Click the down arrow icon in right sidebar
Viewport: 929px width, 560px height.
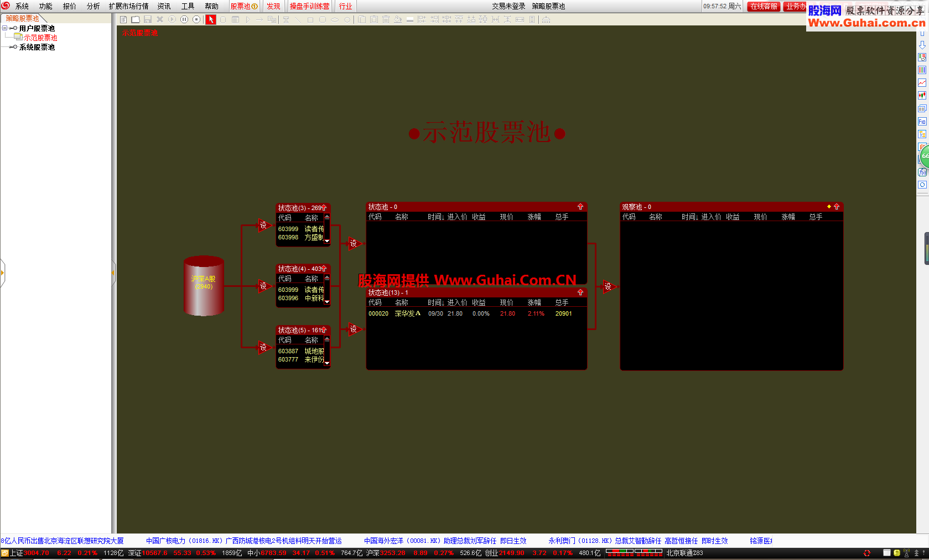pos(922,45)
